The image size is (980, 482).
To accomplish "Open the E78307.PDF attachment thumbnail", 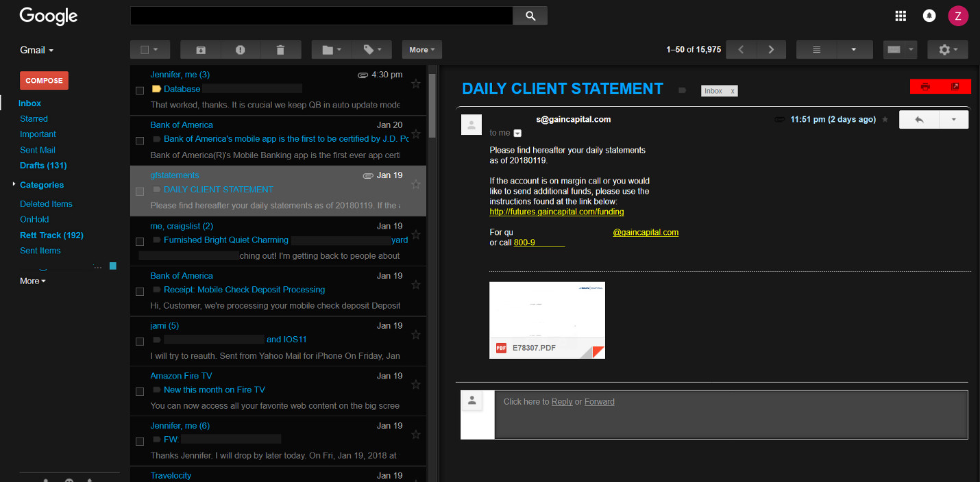I will click(x=547, y=320).
